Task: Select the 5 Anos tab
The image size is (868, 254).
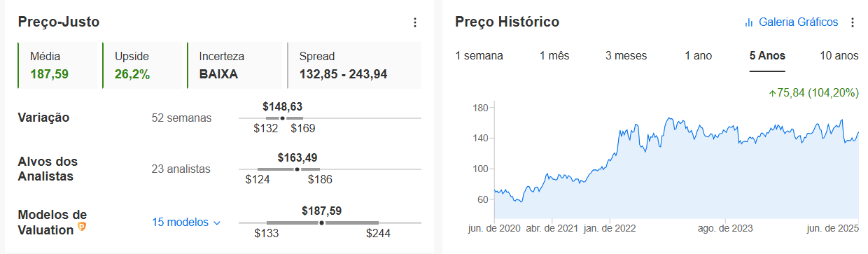Action: pos(767,56)
